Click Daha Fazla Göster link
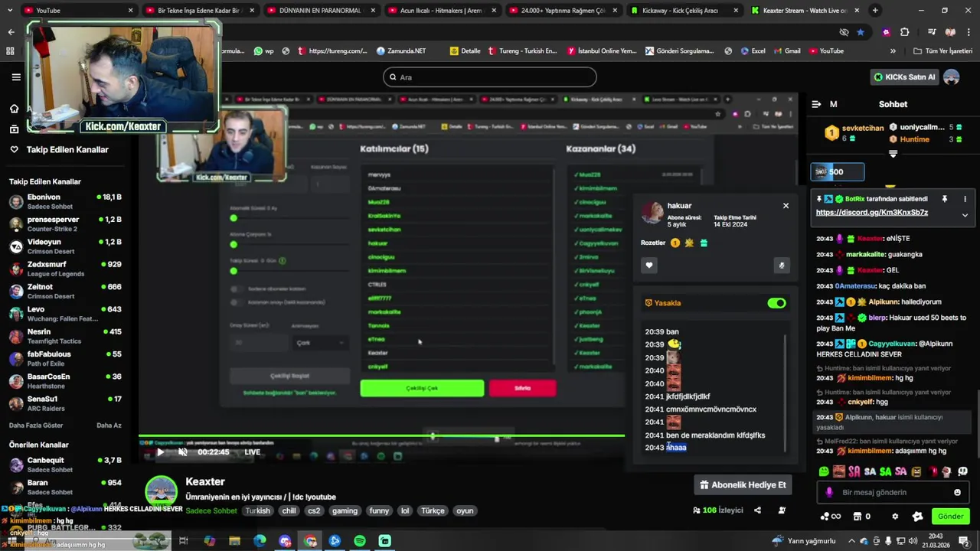Image resolution: width=980 pixels, height=551 pixels. (x=36, y=425)
